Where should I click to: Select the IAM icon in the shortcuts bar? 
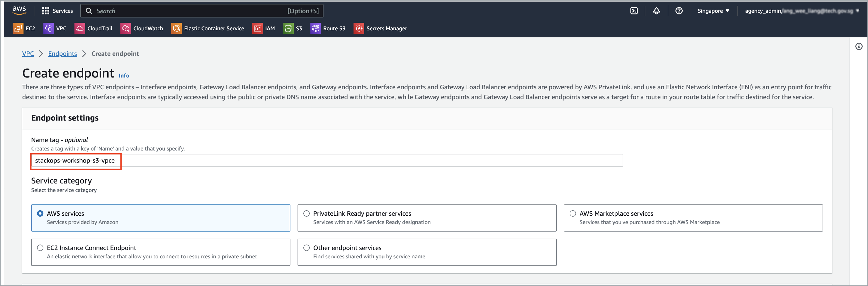tap(258, 28)
